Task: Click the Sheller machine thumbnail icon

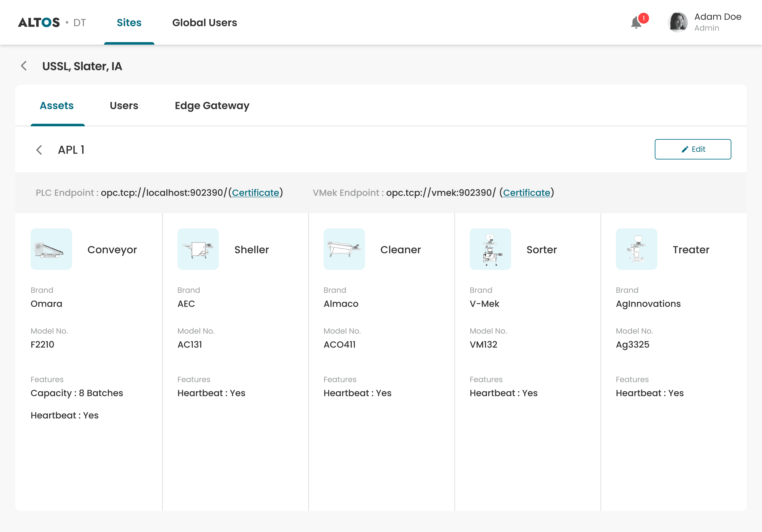Action: [x=198, y=249]
